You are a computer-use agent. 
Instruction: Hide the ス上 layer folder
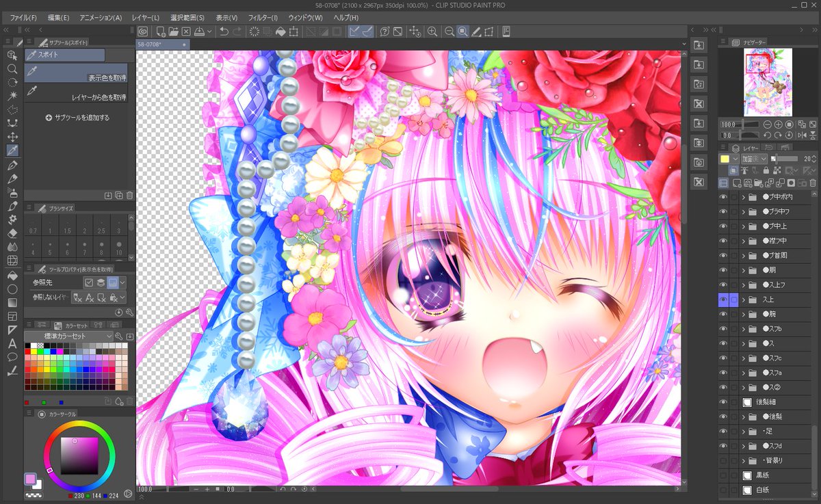(x=723, y=300)
